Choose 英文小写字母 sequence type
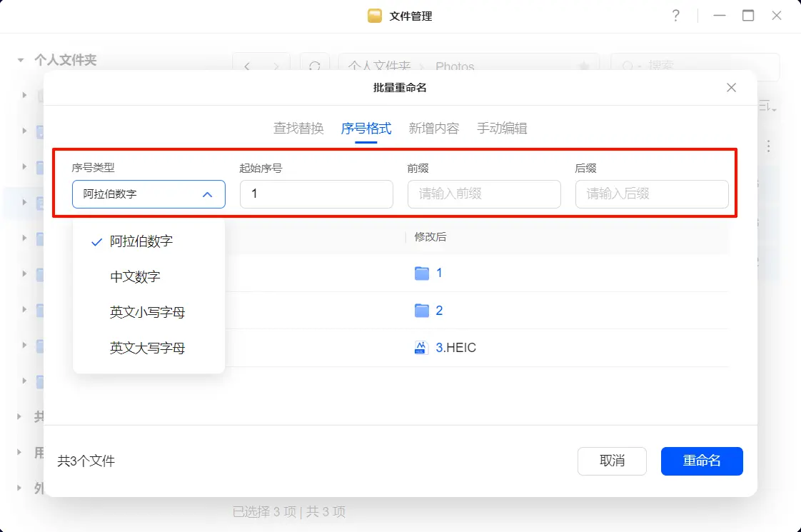801x532 pixels. (147, 313)
